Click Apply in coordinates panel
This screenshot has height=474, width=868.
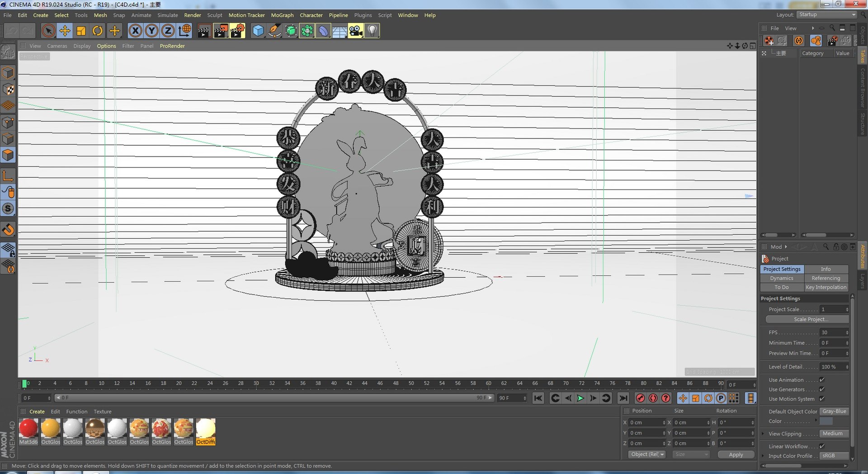(x=736, y=455)
